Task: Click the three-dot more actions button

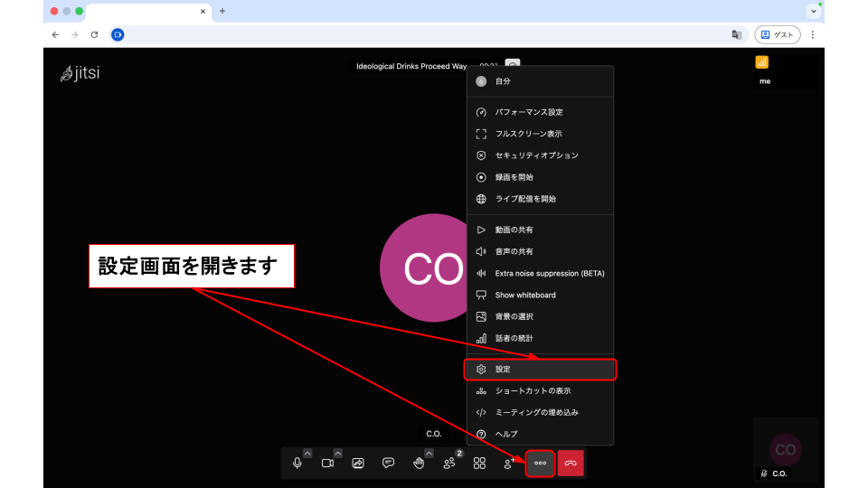Action: click(x=540, y=463)
